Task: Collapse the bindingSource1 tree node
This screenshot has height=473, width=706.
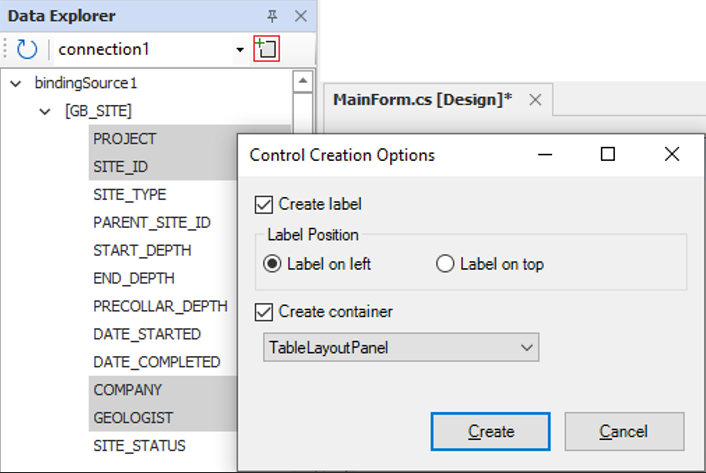Action: pos(15,83)
